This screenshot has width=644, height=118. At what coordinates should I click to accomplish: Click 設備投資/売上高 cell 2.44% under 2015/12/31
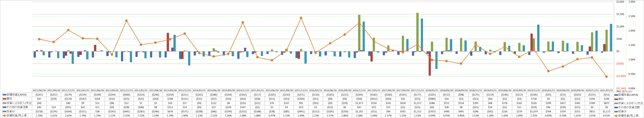click(301, 116)
